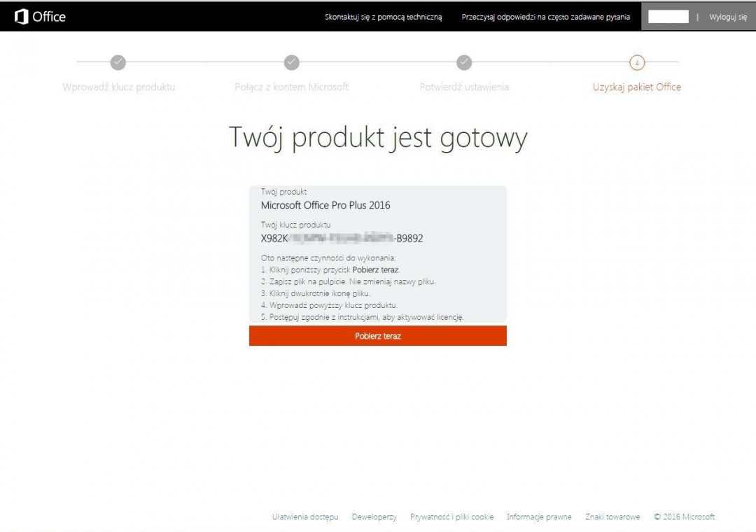Image resolution: width=756 pixels, height=532 pixels.
Task: Click the Office logo icon
Action: (x=22, y=17)
